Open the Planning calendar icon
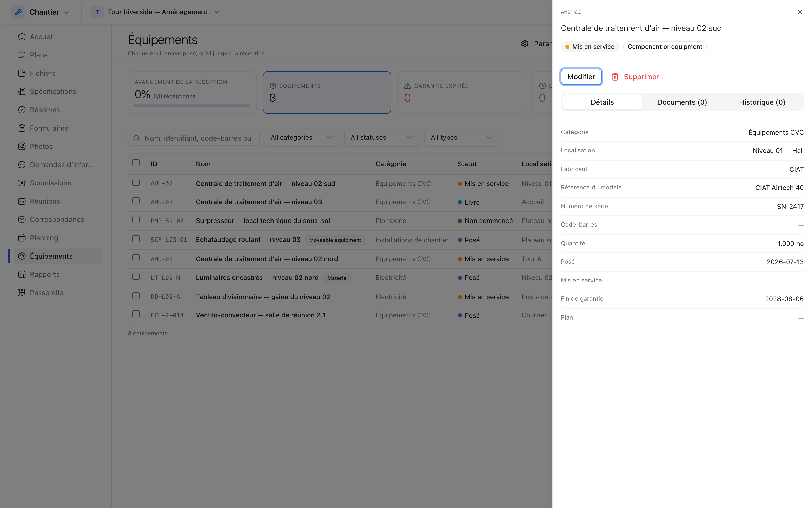The height and width of the screenshot is (508, 812). pyautogui.click(x=22, y=238)
